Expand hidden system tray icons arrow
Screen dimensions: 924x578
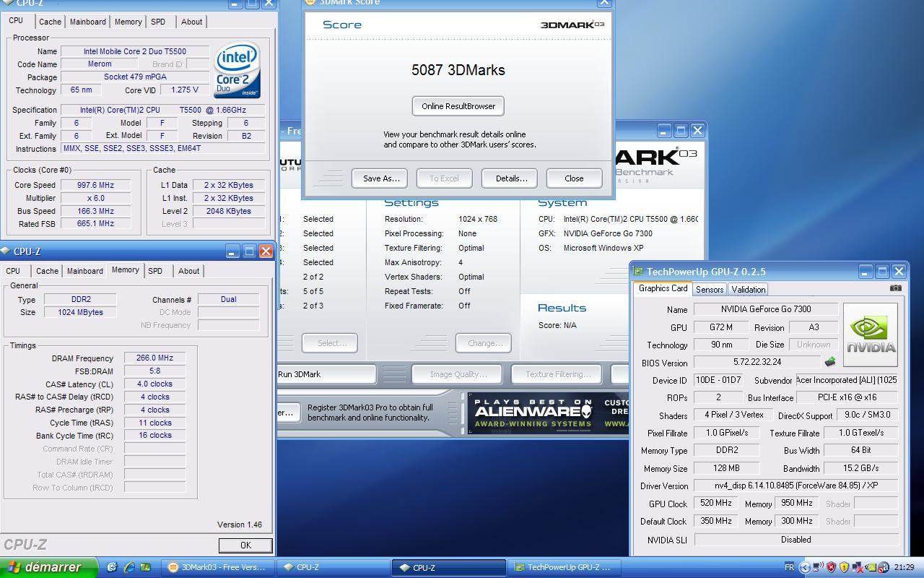pyautogui.click(x=805, y=567)
